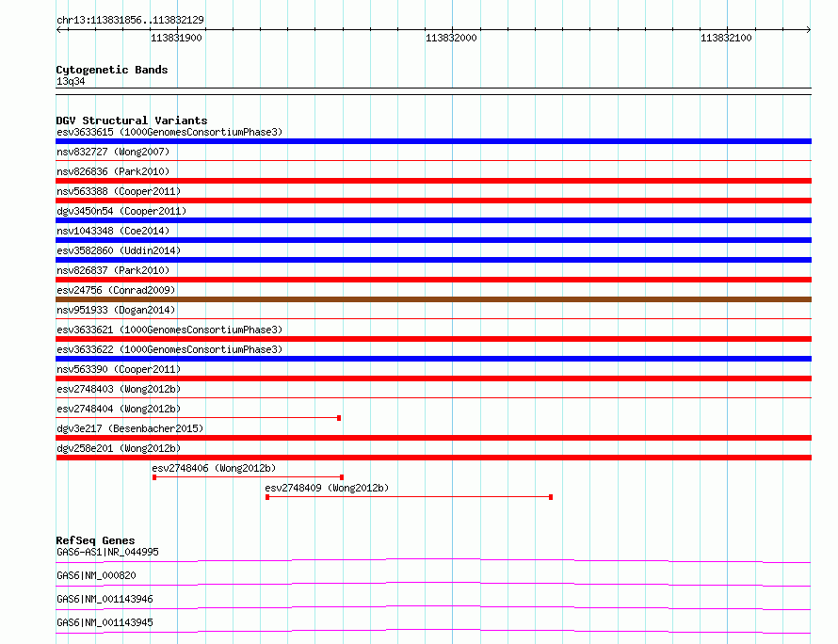Click the red bar under esv3633621
Viewport: 838px width, 644px height.
[433, 339]
